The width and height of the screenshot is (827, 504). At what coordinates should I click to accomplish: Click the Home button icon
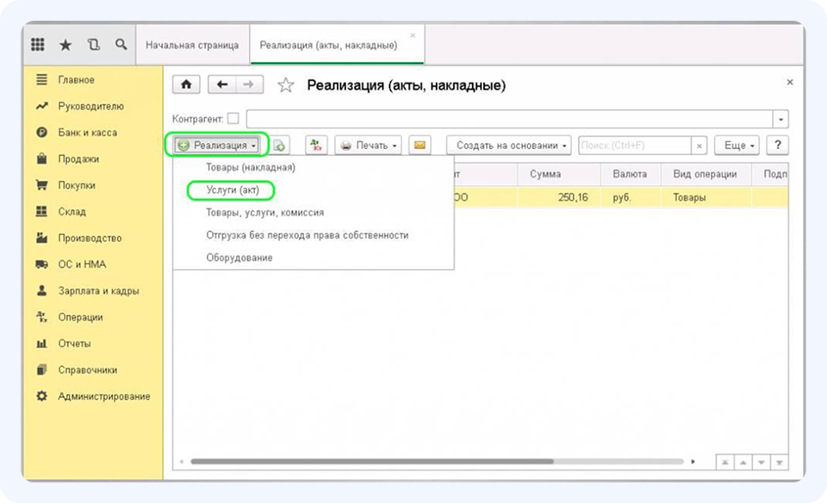click(187, 84)
